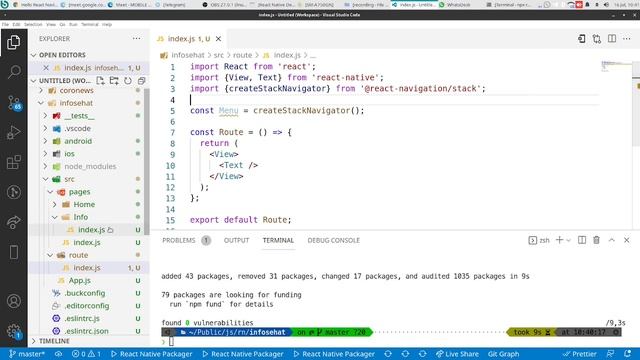
Task: Click New File icon in workspace header
Action: [x=100, y=80]
